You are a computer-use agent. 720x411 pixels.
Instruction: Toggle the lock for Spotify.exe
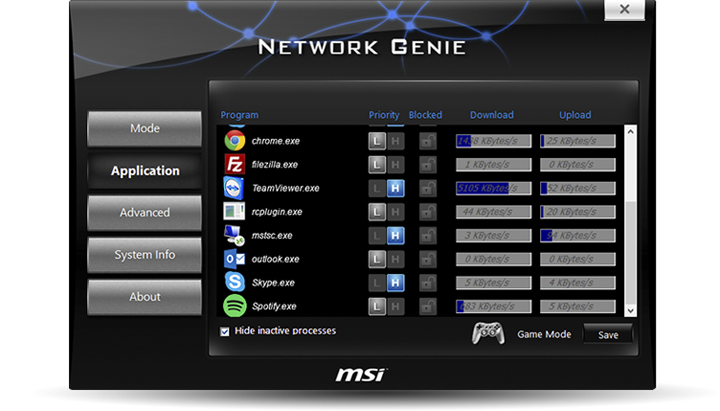click(427, 306)
